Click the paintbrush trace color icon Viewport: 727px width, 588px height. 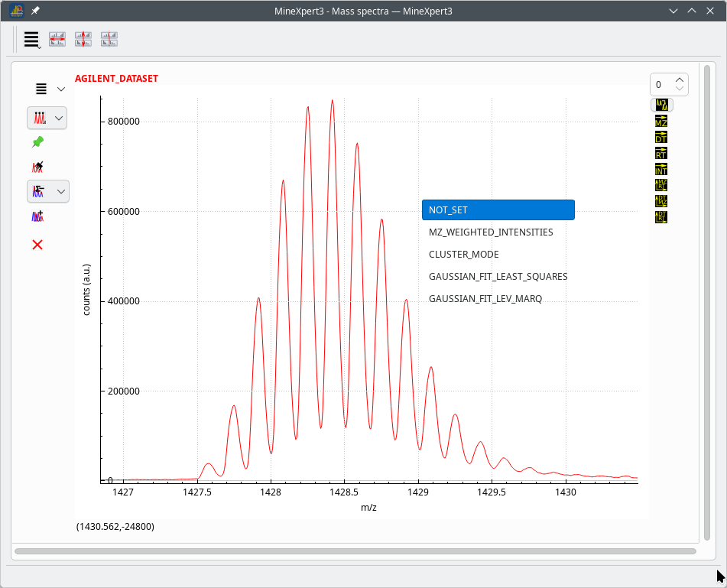(37, 167)
